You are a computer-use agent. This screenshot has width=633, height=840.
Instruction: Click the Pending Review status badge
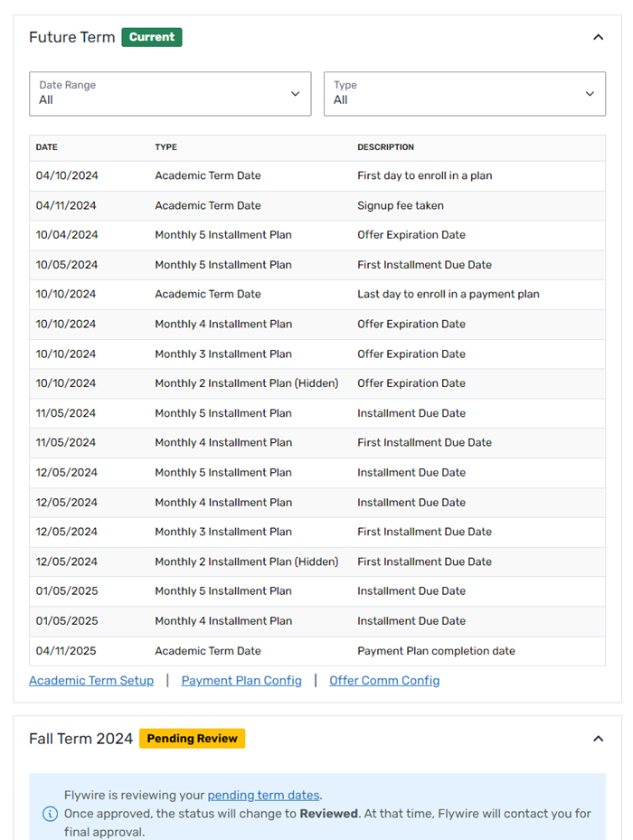point(192,739)
